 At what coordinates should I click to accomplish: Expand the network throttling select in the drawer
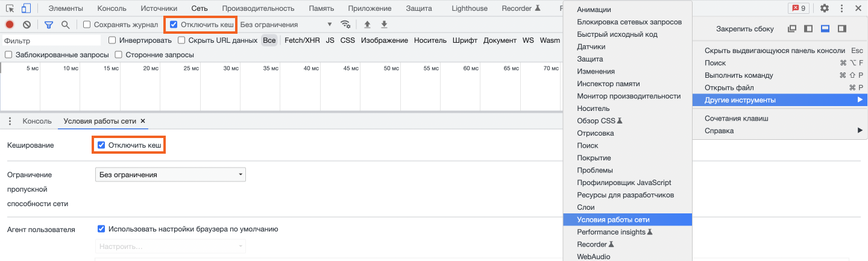point(171,175)
